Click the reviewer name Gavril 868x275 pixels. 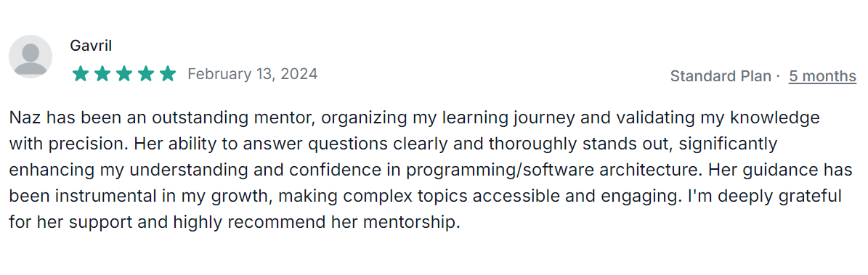pos(92,46)
